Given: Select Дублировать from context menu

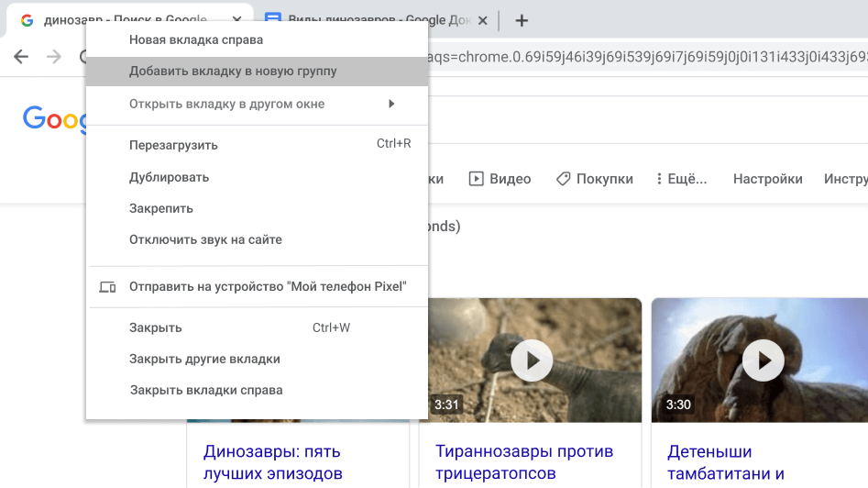Looking at the screenshot, I should pyautogui.click(x=169, y=177).
